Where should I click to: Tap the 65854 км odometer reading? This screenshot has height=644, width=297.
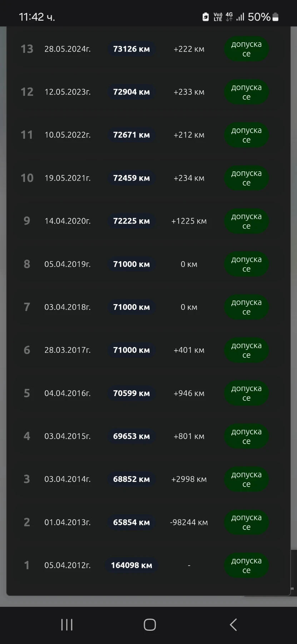(x=132, y=522)
